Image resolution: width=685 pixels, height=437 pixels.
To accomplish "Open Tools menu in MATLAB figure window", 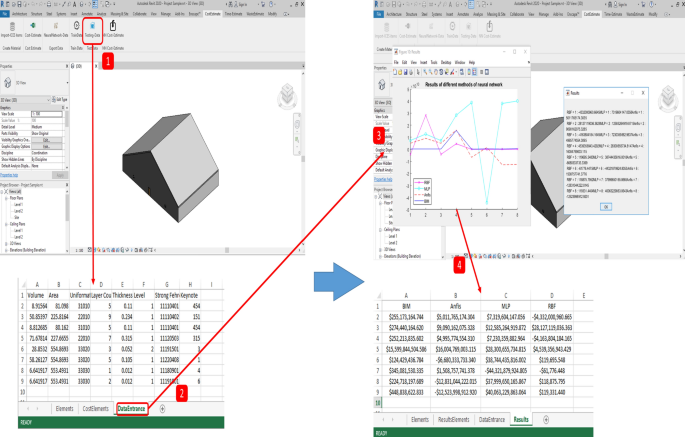I will click(x=434, y=62).
